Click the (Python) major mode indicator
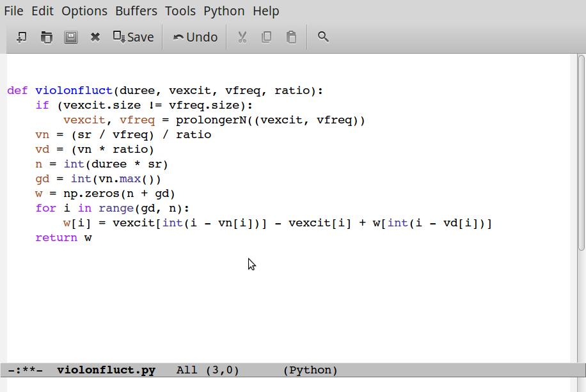This screenshot has height=392, width=586. point(310,370)
